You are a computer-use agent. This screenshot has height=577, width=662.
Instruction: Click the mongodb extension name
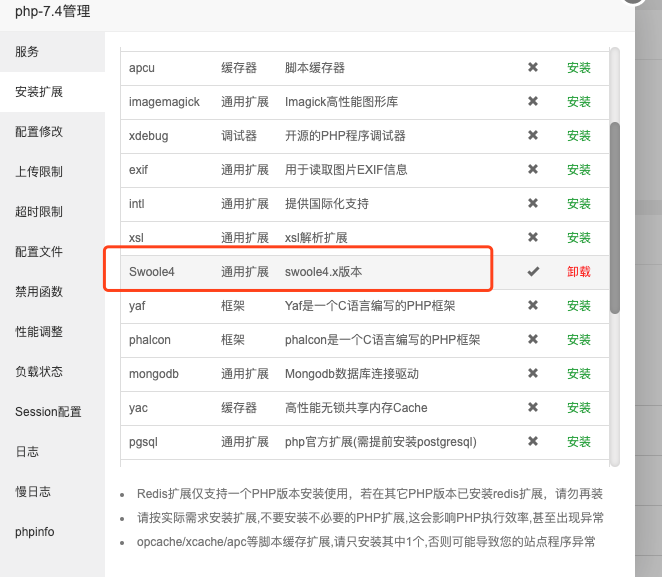[x=154, y=374]
